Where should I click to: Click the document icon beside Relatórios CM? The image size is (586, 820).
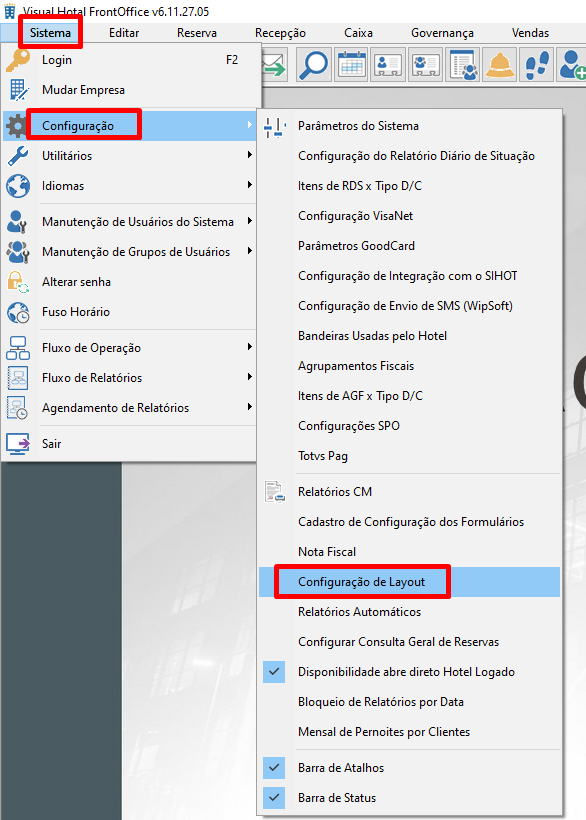[274, 492]
